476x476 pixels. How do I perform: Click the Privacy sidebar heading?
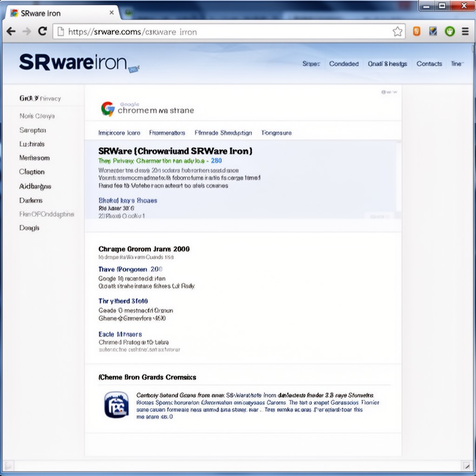coord(40,99)
